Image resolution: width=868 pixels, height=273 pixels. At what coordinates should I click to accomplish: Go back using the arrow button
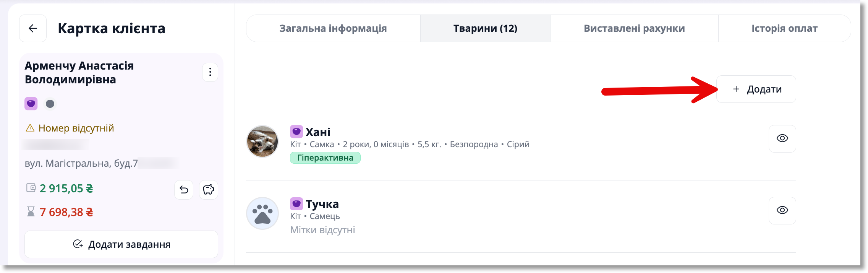click(33, 28)
